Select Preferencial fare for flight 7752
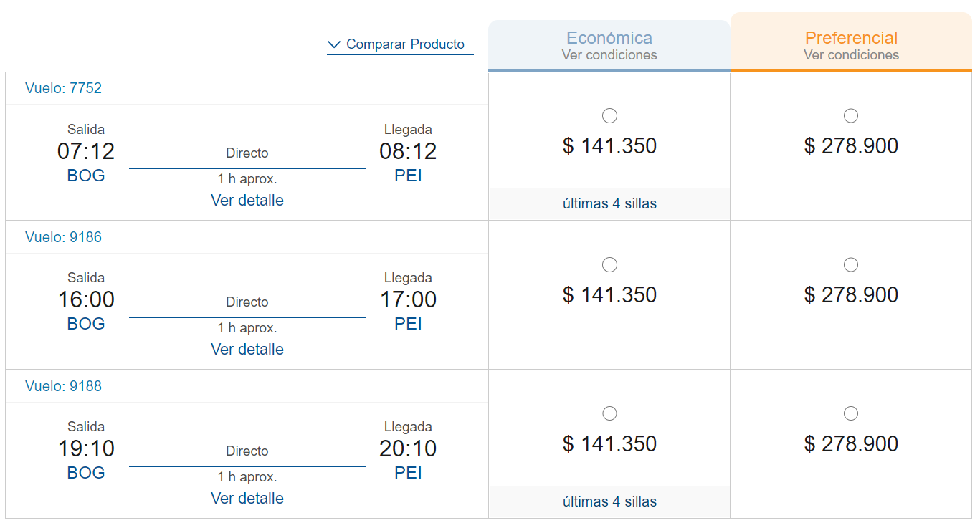 point(851,116)
